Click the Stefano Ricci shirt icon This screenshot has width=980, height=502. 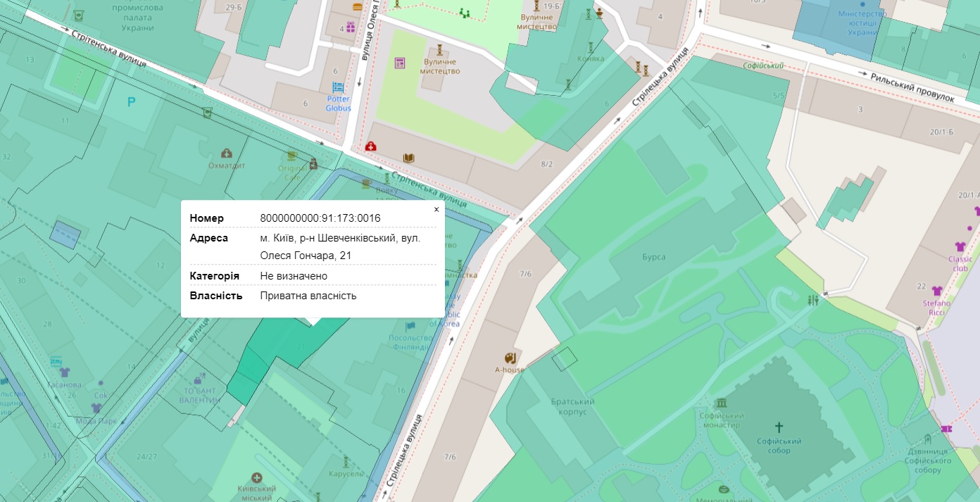click(x=936, y=291)
